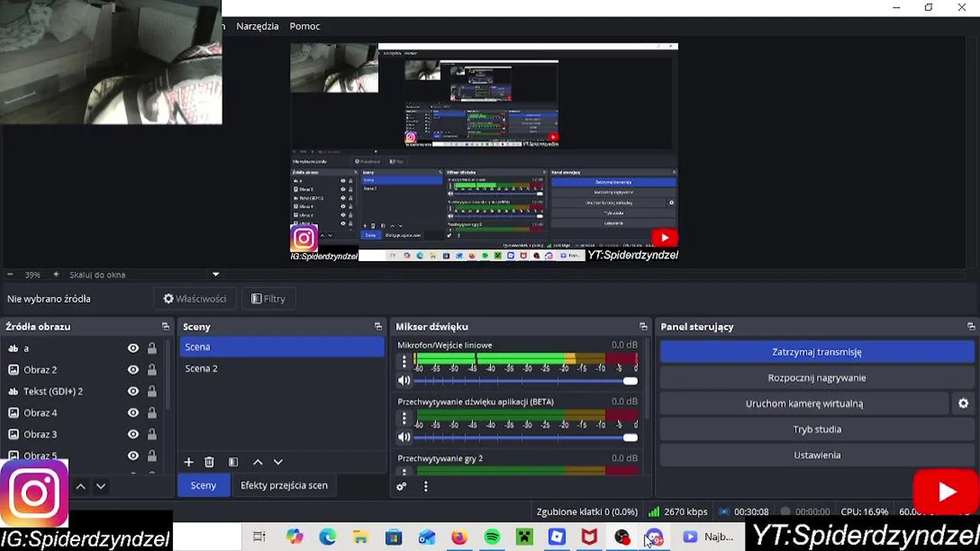The image size is (980, 551).
Task: Open Przechwytywanie dźwięku aplikacji options dots menu
Action: 404,418
